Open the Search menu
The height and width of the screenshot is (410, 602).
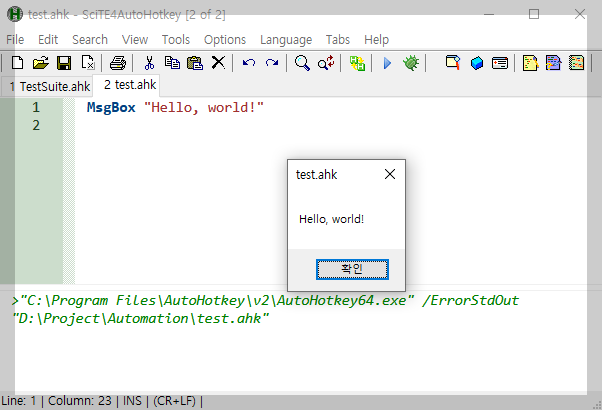[x=90, y=40]
